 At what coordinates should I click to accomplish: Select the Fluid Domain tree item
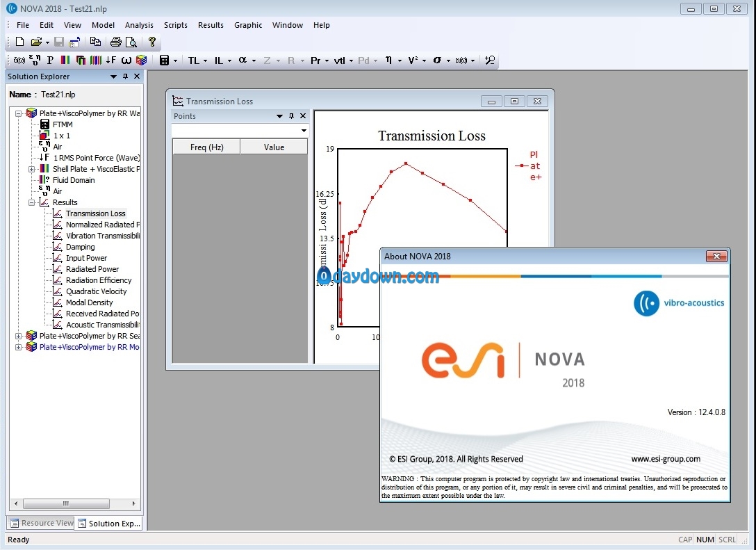tap(74, 180)
